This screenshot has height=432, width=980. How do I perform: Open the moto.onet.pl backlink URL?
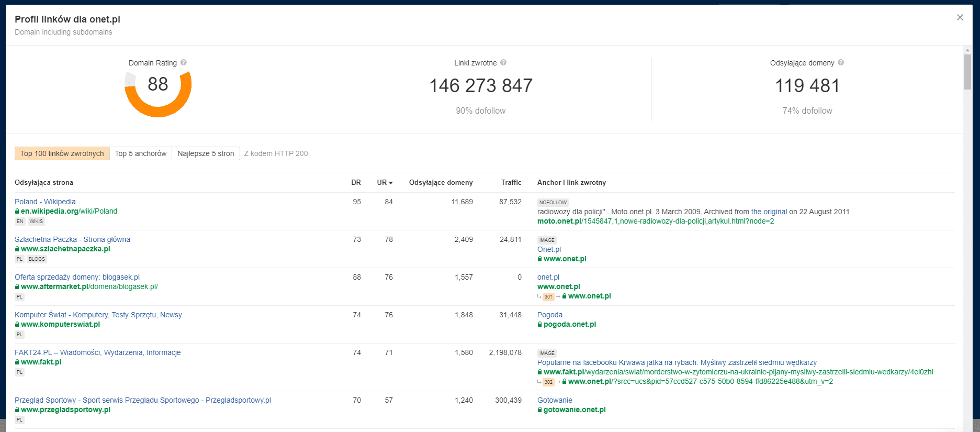(x=656, y=221)
